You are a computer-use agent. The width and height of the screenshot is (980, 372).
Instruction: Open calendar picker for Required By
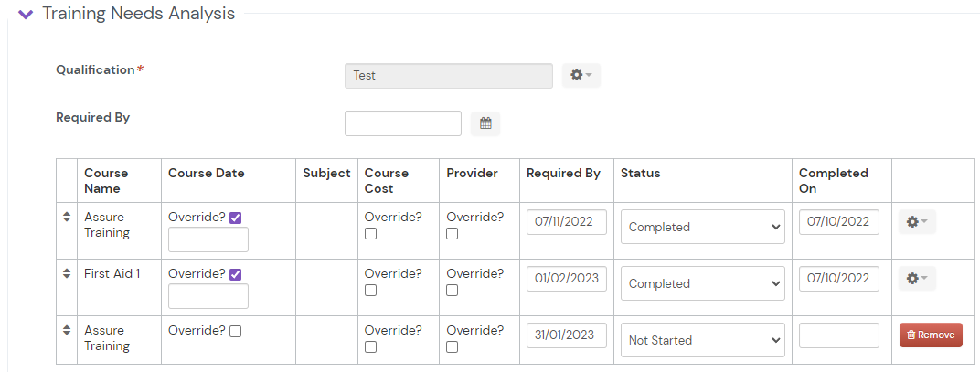click(x=485, y=123)
